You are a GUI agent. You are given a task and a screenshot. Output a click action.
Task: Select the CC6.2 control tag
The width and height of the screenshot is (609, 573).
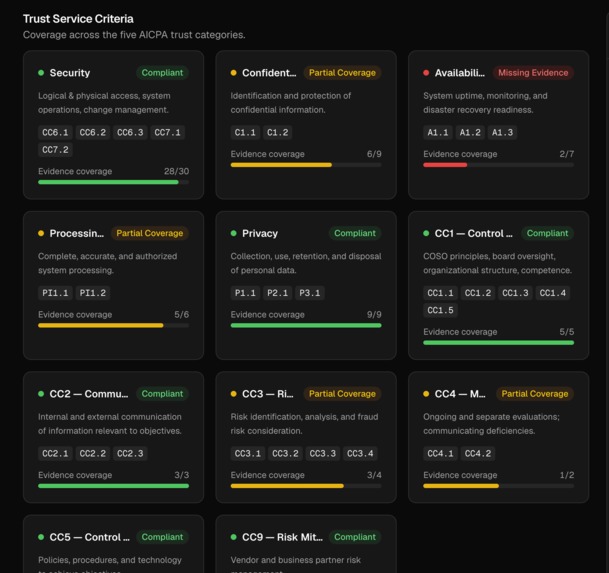tap(92, 132)
